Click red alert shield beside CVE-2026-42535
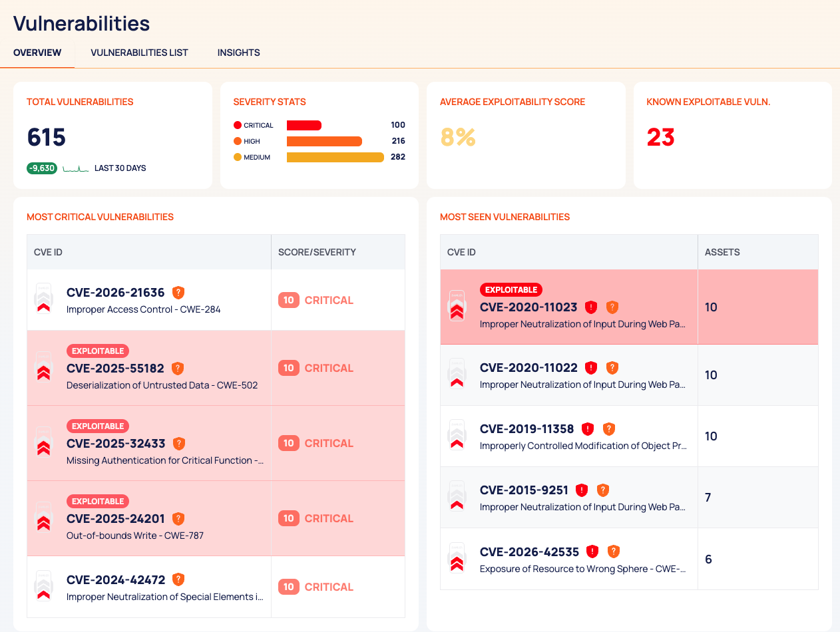Screen dimensions: 840x632 coord(592,551)
